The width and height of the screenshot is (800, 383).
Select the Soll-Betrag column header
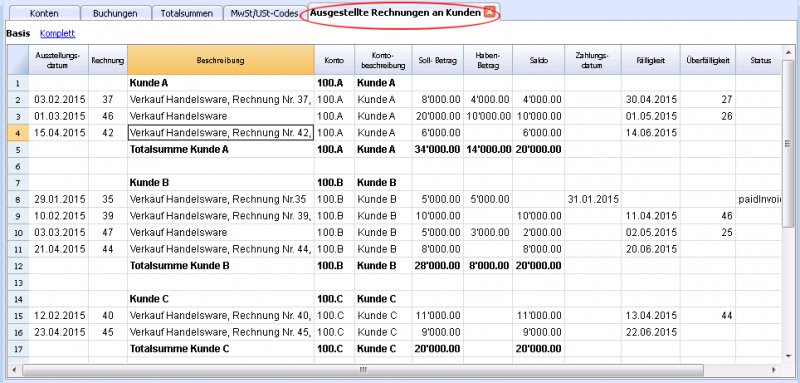pos(437,60)
